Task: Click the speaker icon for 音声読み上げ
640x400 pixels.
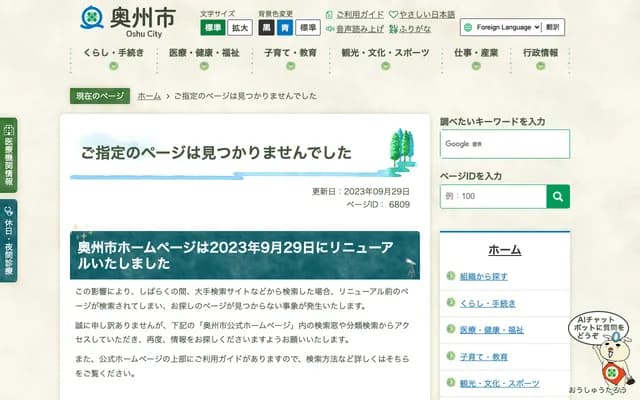Action: (330, 29)
